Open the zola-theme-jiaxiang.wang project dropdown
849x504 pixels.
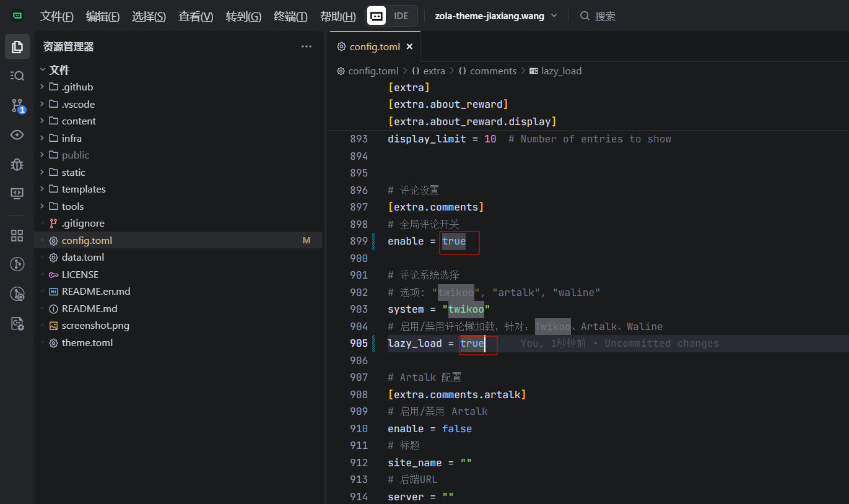click(496, 16)
